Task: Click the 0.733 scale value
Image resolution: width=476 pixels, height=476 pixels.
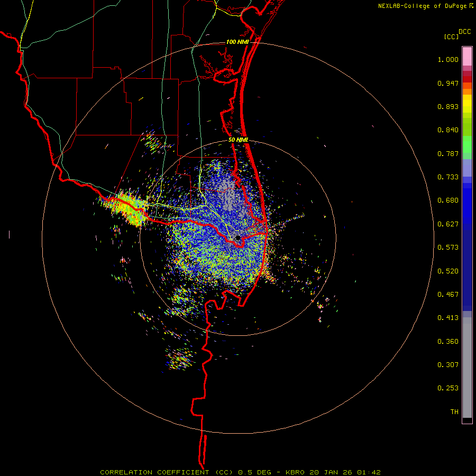Action: [x=448, y=177]
